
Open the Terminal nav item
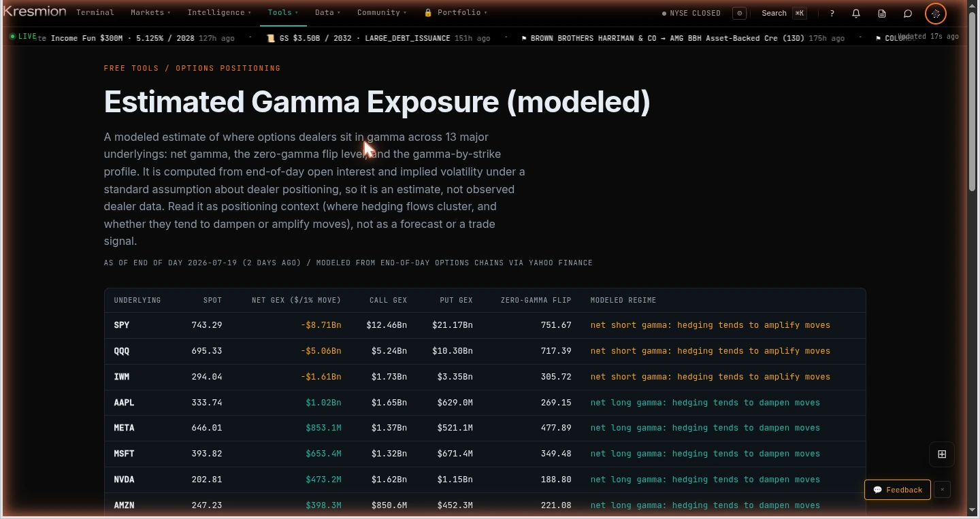tap(95, 12)
